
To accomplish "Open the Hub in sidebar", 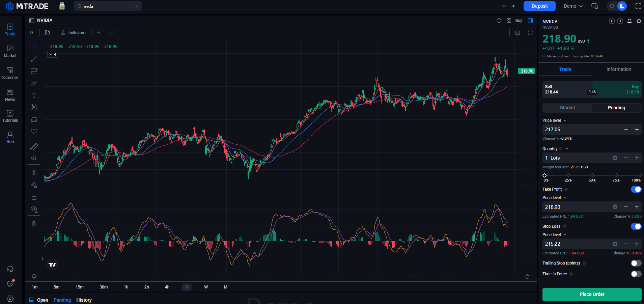I will point(10,138).
